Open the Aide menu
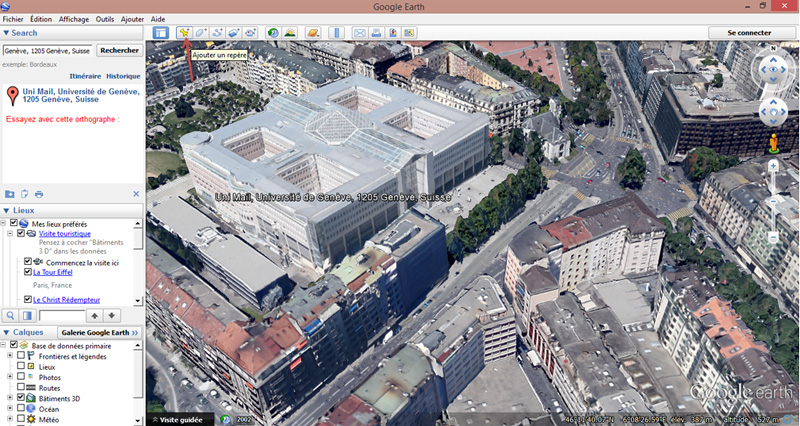This screenshot has height=426, width=800. tap(158, 19)
